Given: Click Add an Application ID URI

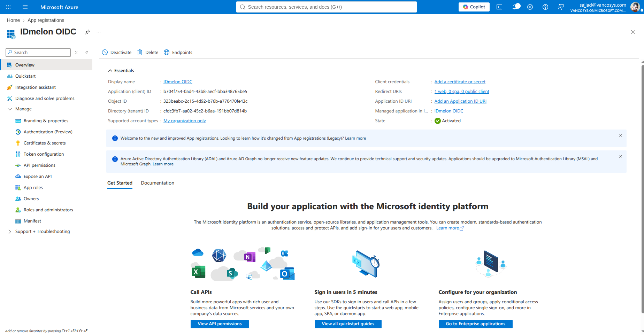Looking at the screenshot, I should click(460, 101).
